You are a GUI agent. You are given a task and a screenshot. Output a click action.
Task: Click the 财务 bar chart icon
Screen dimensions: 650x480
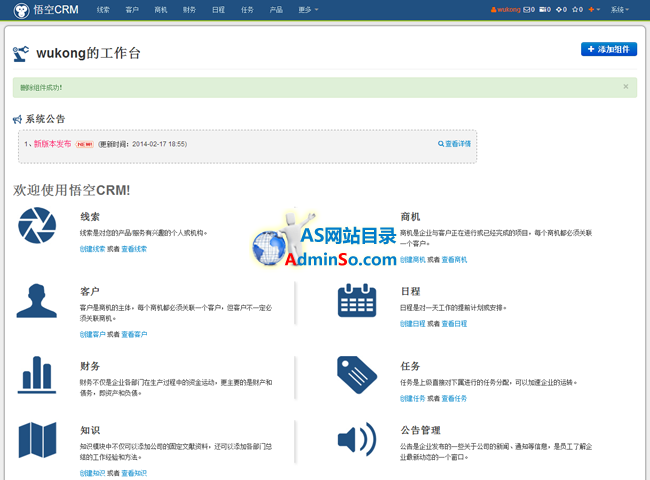[36, 375]
